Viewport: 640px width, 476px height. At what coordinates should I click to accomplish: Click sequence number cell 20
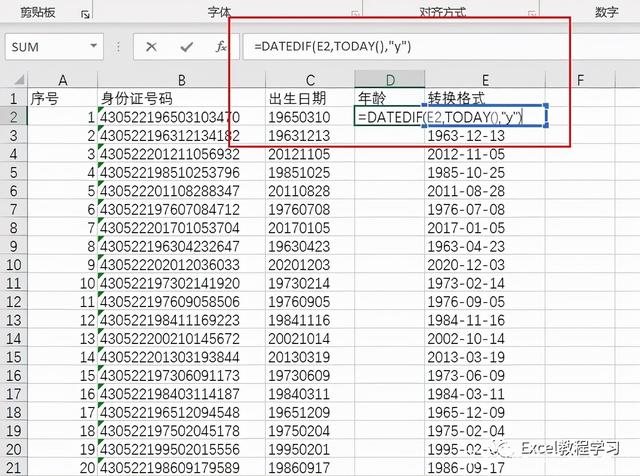tap(62, 467)
